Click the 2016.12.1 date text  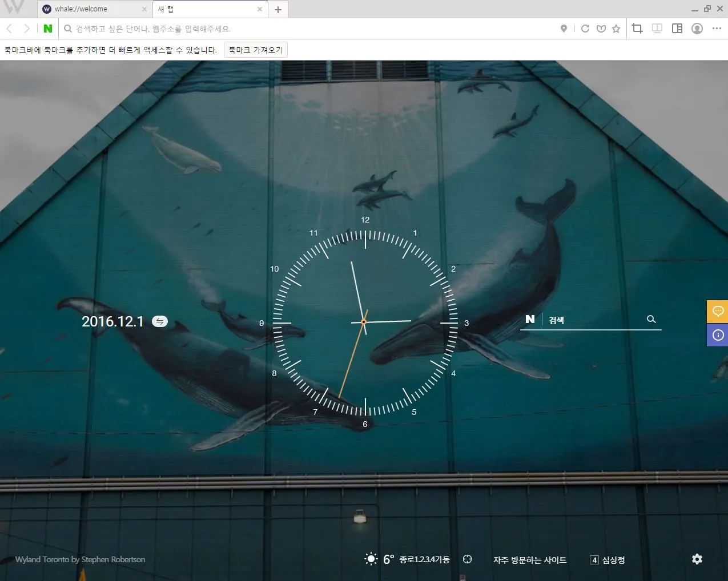click(112, 321)
